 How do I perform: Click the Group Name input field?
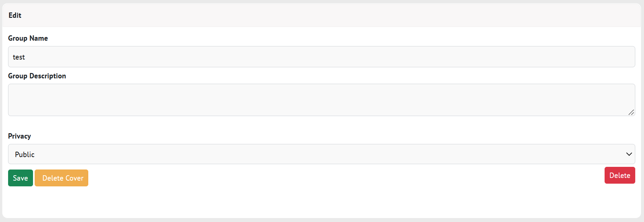tap(321, 57)
